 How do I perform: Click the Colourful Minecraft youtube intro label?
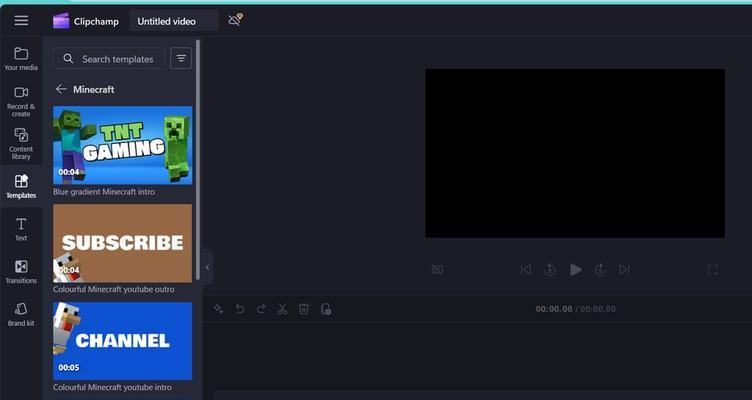coord(112,388)
